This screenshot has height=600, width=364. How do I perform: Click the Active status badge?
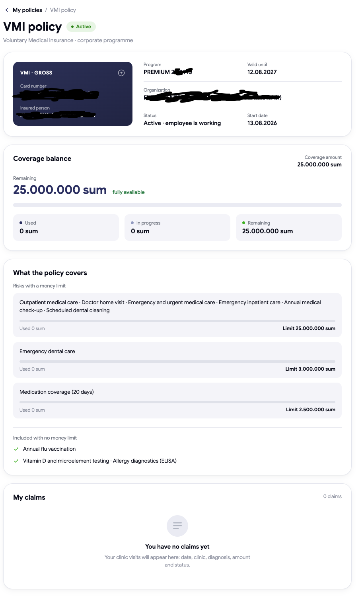pyautogui.click(x=81, y=27)
